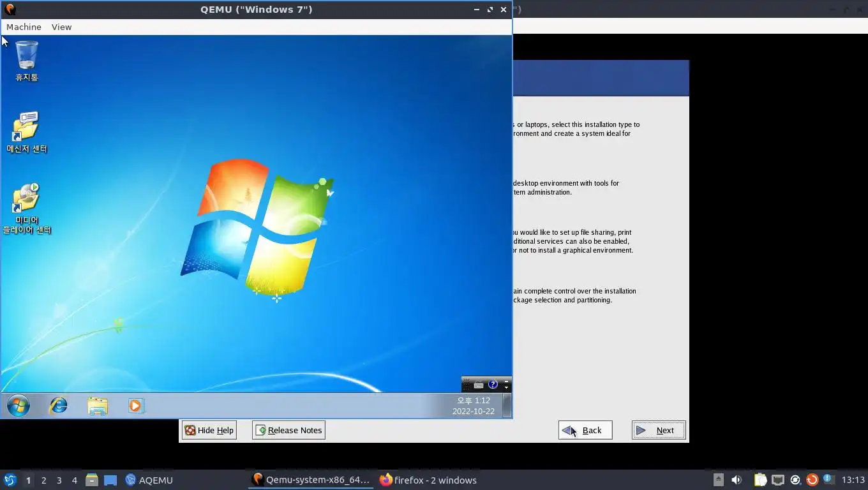Open the language bar options arrow

coord(506,388)
